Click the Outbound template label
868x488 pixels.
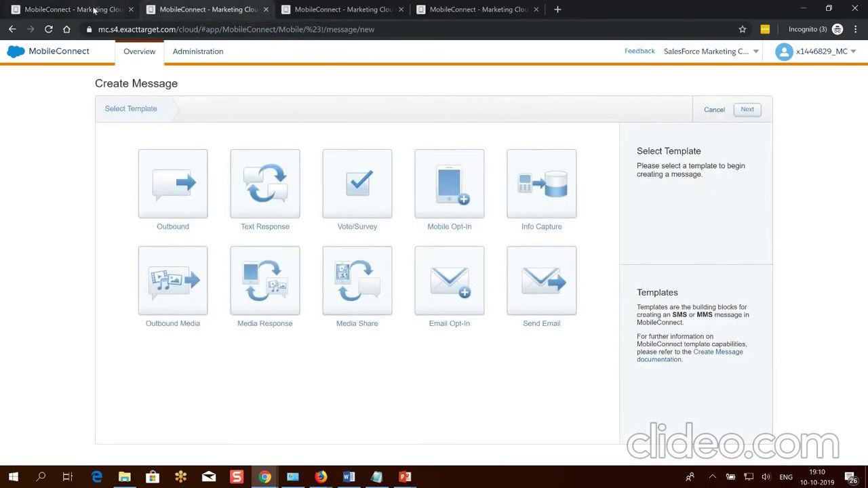[x=173, y=226]
